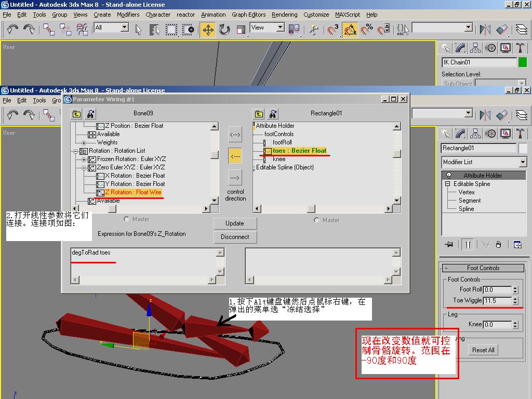Select Master radio under Rectangle01 tree
This screenshot has width=532, height=399.
[316, 220]
